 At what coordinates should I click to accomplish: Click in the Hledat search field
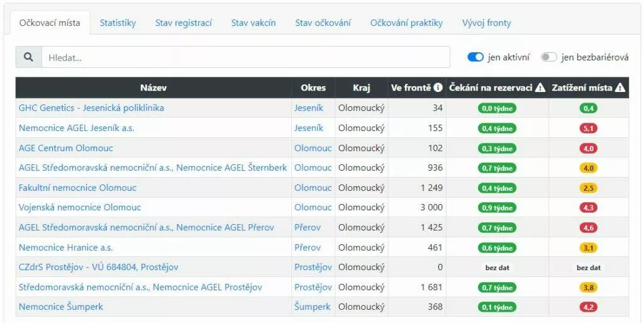point(245,57)
